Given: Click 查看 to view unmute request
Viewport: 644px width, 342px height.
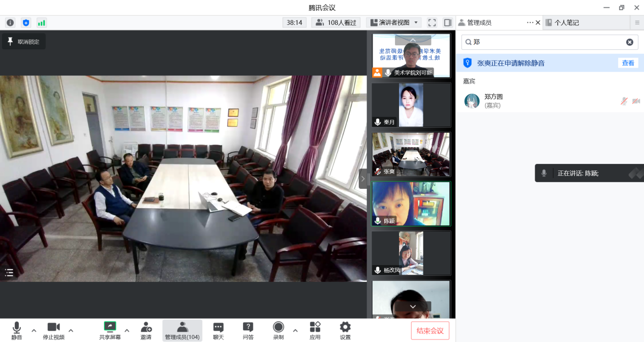Looking at the screenshot, I should [x=628, y=63].
